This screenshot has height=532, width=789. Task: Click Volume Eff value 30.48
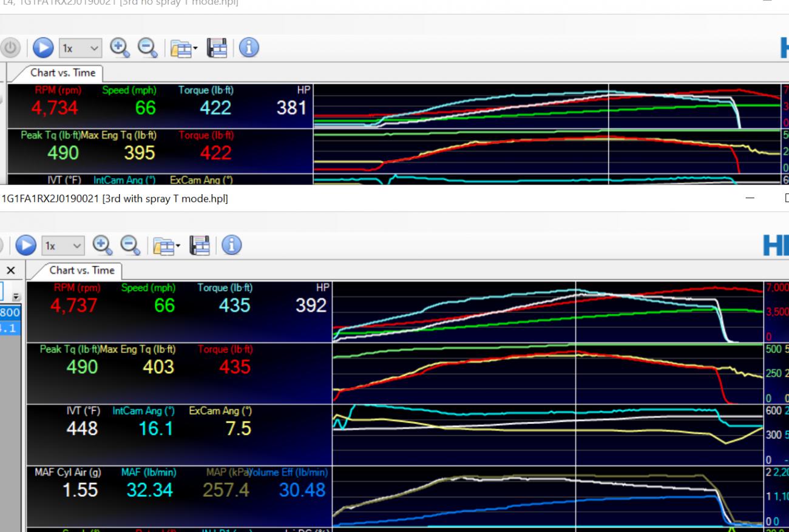pos(302,490)
